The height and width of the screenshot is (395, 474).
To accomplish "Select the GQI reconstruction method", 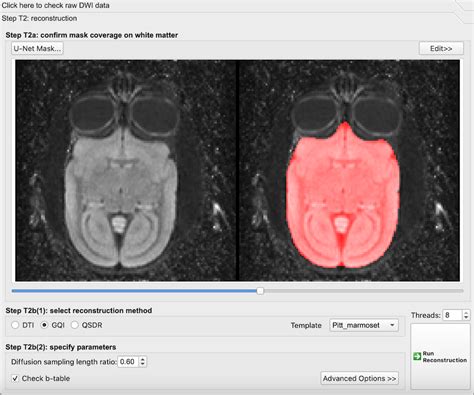I will tap(44, 325).
